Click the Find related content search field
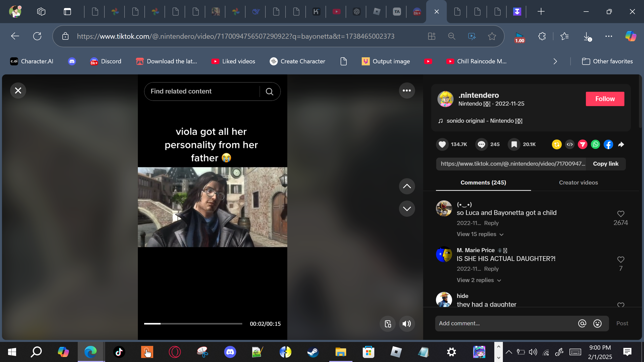This screenshot has width=644, height=362. [x=201, y=91]
